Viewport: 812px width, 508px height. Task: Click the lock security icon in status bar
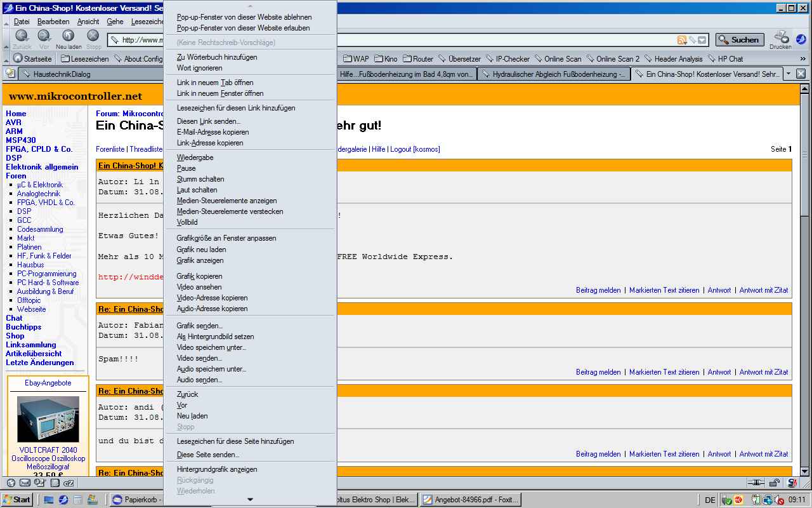(775, 483)
